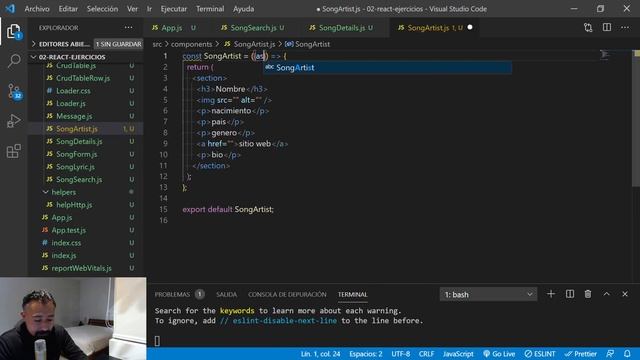This screenshot has height=360, width=640.
Task: Open the bash terminal selector dropdown
Action: pyautogui.click(x=489, y=294)
